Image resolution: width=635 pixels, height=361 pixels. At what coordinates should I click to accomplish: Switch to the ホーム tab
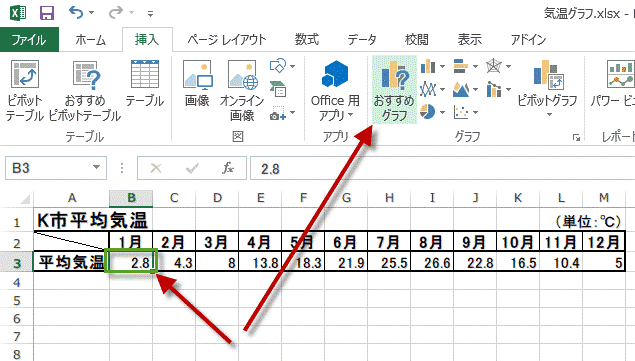coord(90,40)
